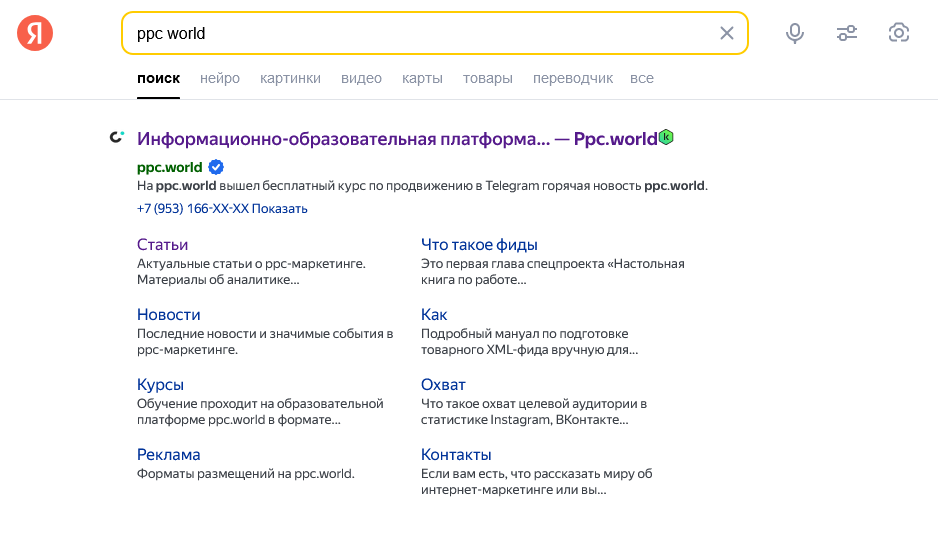The height and width of the screenshot is (535, 938).
Task: Open the 'переводчик' tab
Action: tap(572, 78)
